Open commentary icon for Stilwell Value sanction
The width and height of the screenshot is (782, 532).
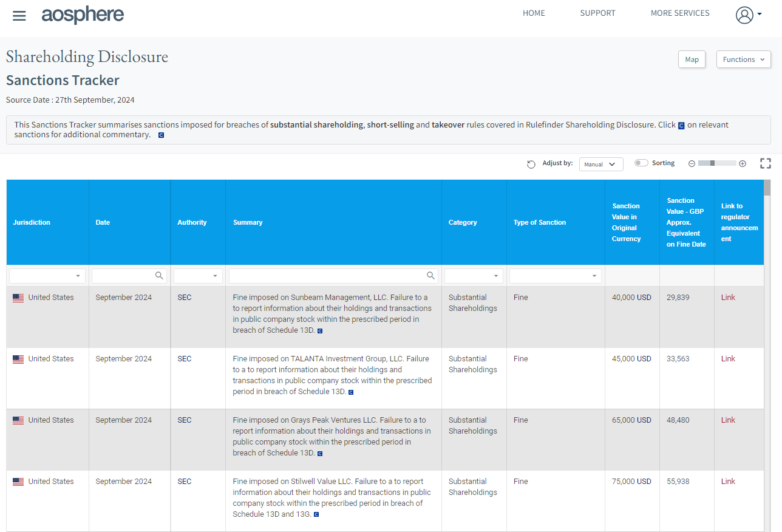click(316, 515)
